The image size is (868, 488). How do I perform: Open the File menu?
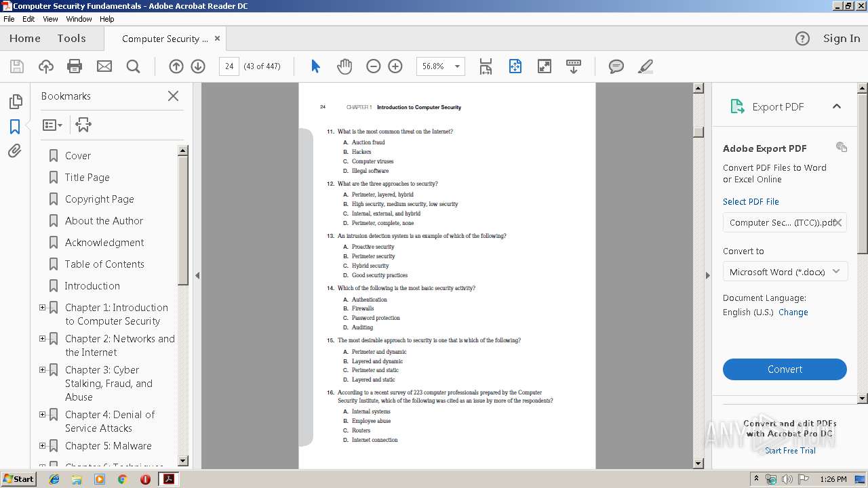9,19
